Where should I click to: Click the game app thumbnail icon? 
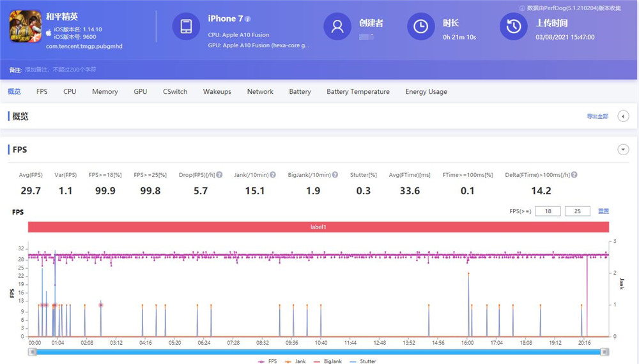click(x=25, y=28)
